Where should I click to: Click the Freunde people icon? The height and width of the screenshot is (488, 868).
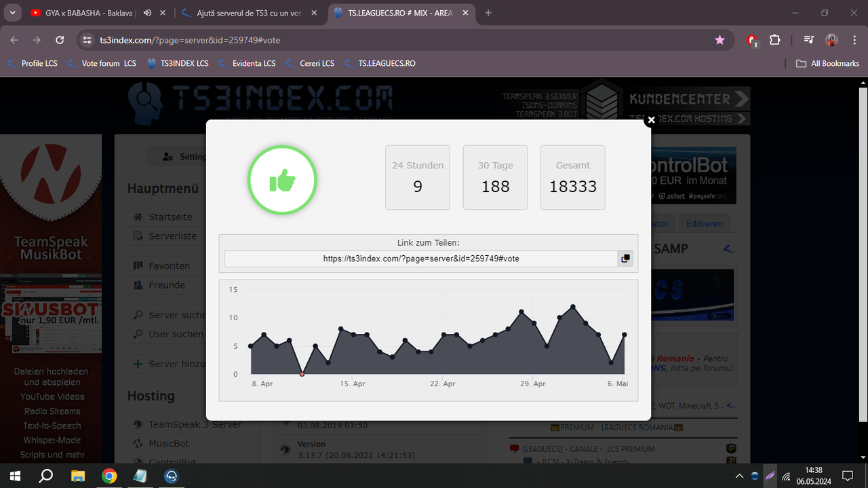coord(138,285)
